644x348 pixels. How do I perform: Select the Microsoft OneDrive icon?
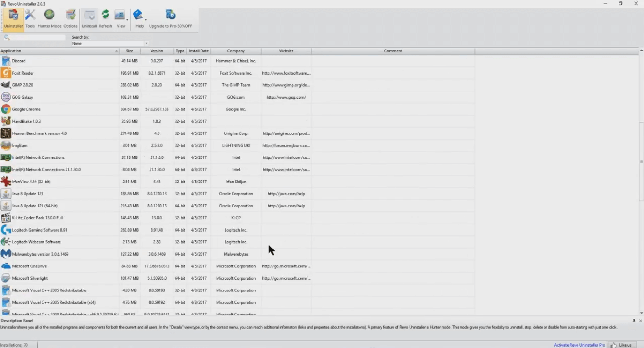click(x=6, y=266)
